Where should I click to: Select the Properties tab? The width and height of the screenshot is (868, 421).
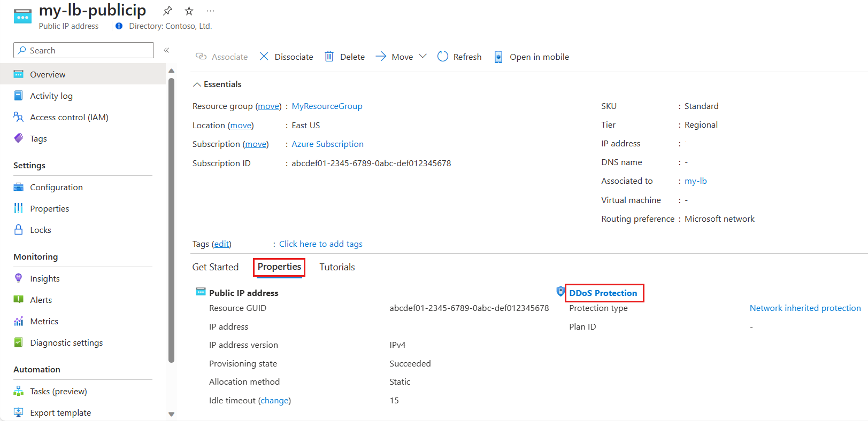(x=279, y=267)
